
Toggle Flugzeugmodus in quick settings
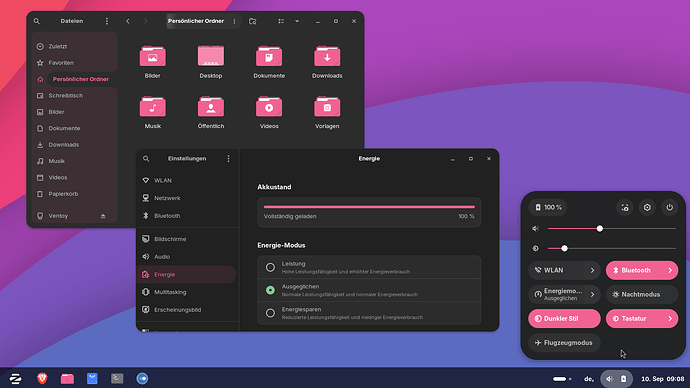(x=564, y=343)
